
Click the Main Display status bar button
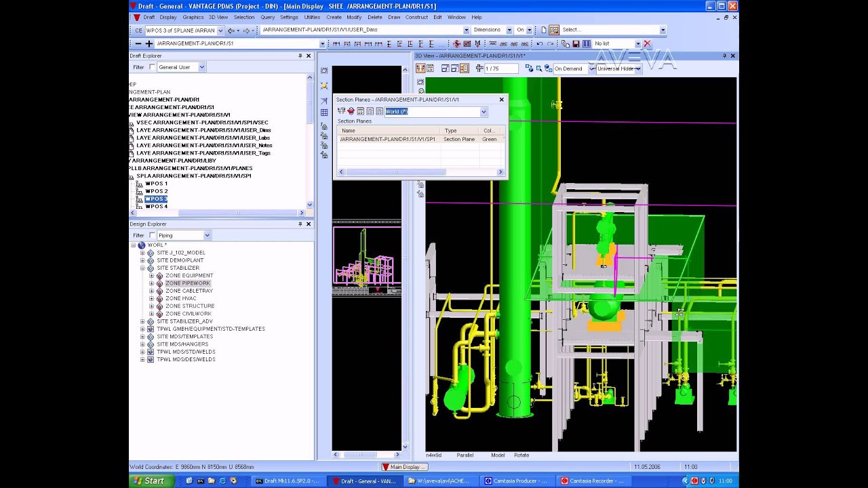point(403,467)
